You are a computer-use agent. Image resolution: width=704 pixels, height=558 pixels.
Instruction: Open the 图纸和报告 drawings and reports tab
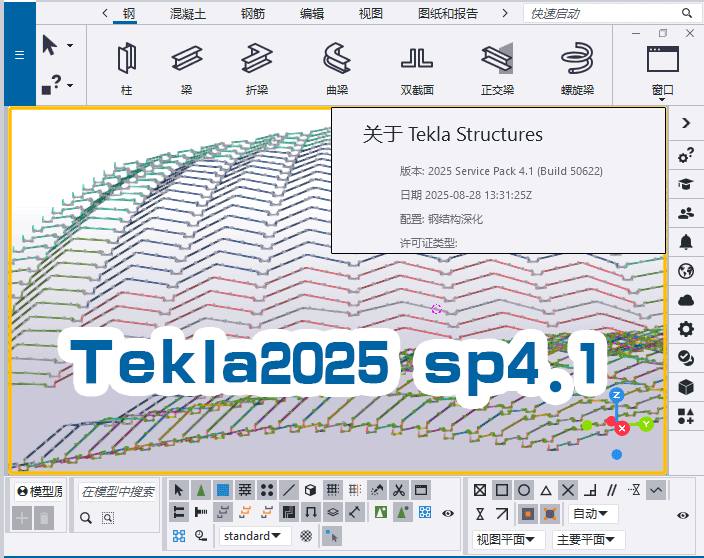[x=448, y=13]
